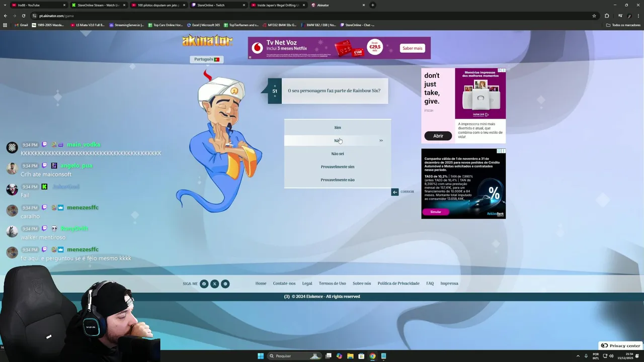Open the StreamingServer.io bookmark

click(x=127, y=25)
